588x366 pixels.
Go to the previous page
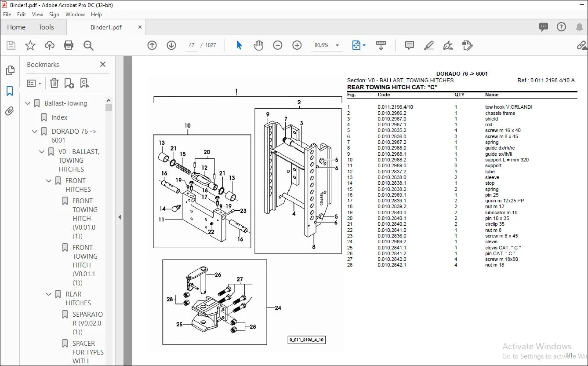tap(152, 45)
